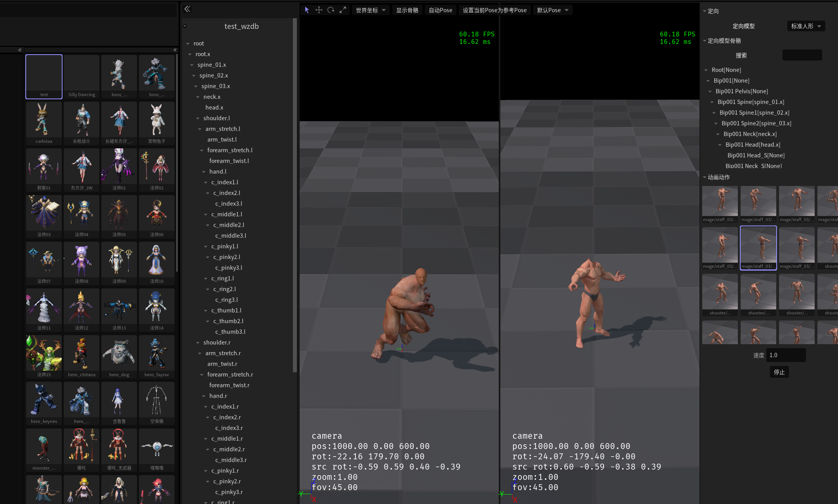Screen dimensions: 838x504
Task: Select the 法师15 character thumbnail
Action: (x=44, y=357)
